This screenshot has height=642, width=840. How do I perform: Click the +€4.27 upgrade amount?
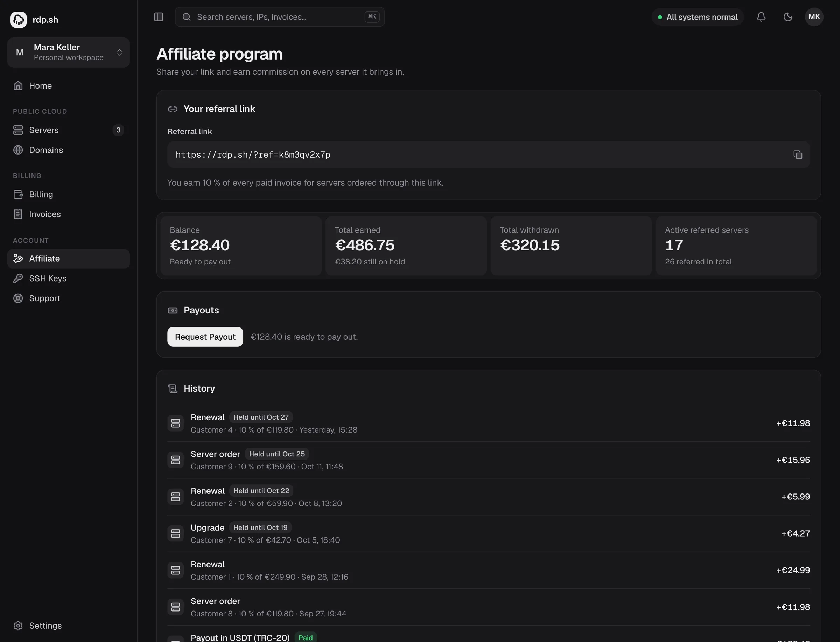(x=795, y=533)
